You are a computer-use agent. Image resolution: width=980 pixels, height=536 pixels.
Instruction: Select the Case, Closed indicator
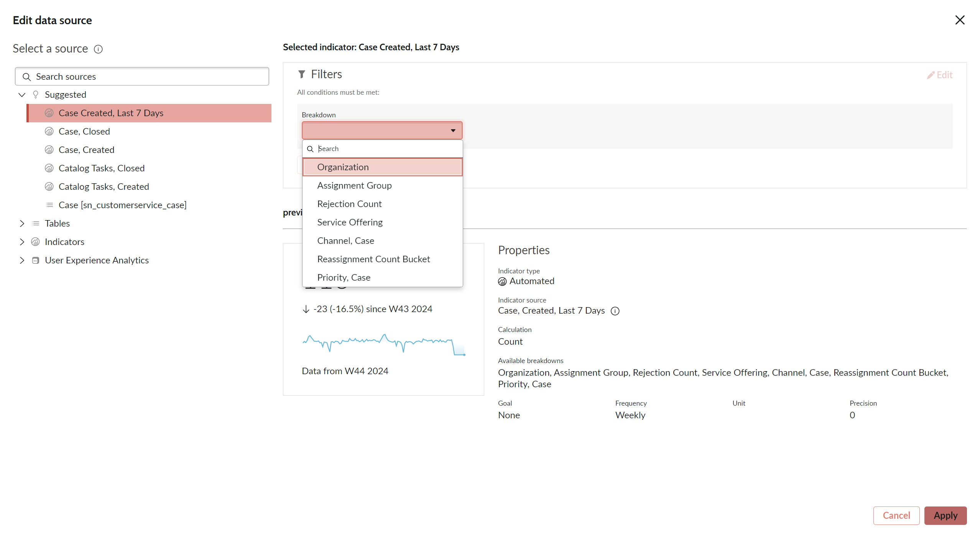click(x=149, y=132)
